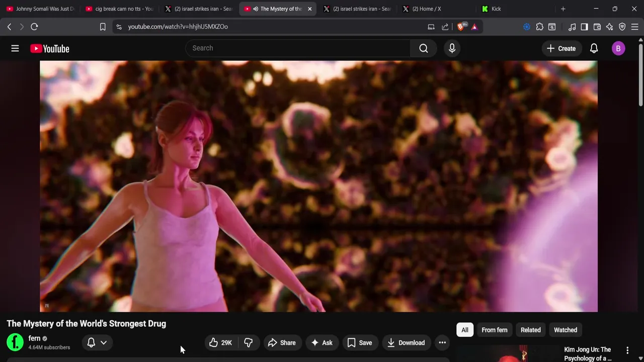This screenshot has height=362, width=644.
Task: Open Brave VPN shield icon
Action: (x=622, y=27)
